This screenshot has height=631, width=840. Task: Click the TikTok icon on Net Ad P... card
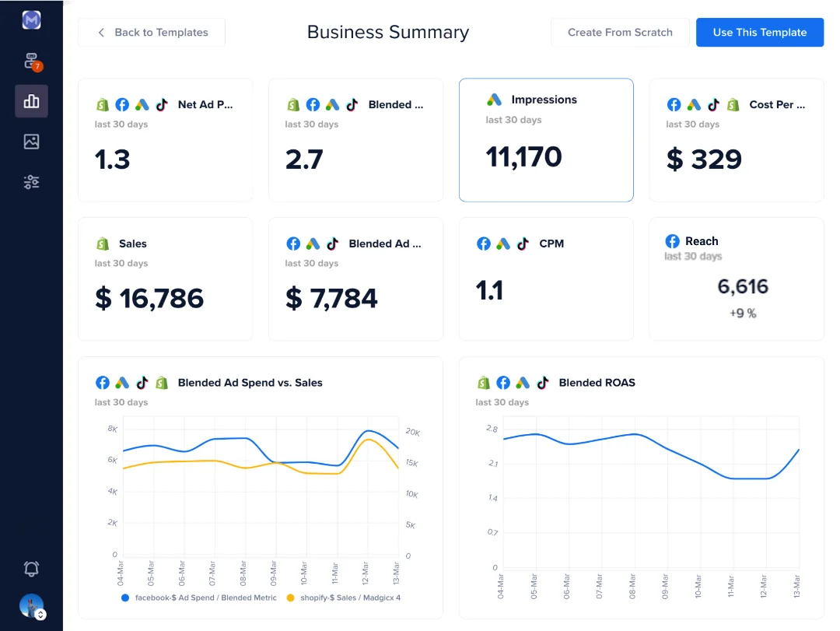(162, 104)
